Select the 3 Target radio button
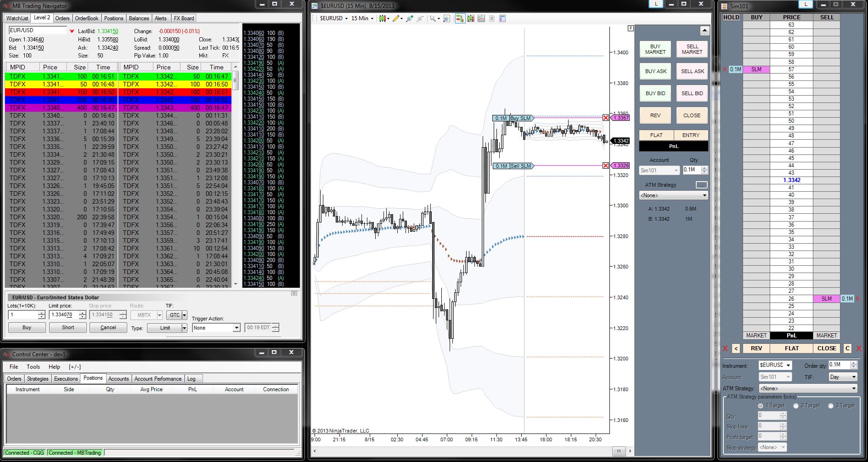 pyautogui.click(x=831, y=406)
